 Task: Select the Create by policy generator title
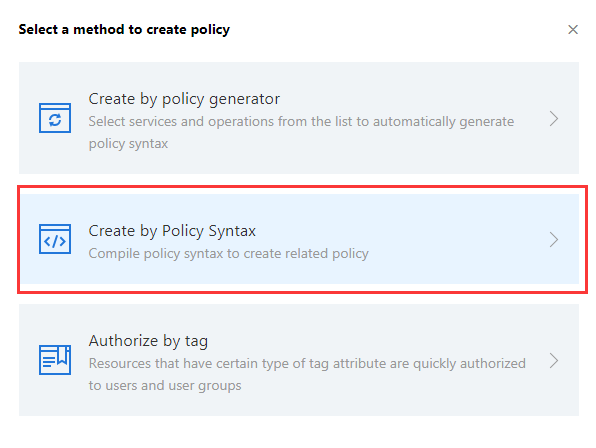pos(184,99)
